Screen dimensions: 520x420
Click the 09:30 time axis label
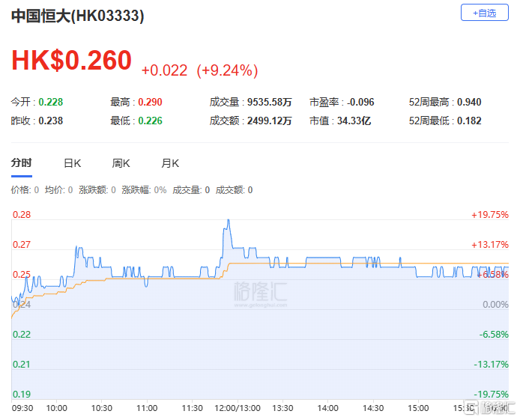tap(22, 408)
